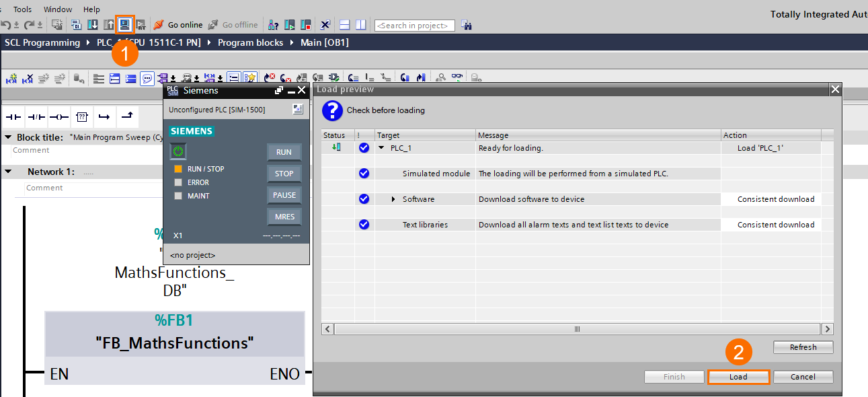Click the 'Search in project' input field
Screen dimensions: 868x397
point(414,26)
